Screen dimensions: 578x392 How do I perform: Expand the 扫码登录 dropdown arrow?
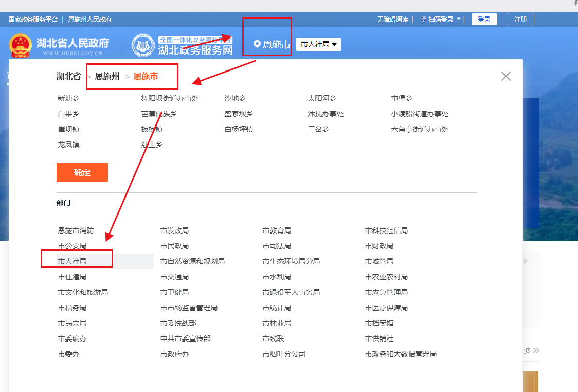pos(458,20)
